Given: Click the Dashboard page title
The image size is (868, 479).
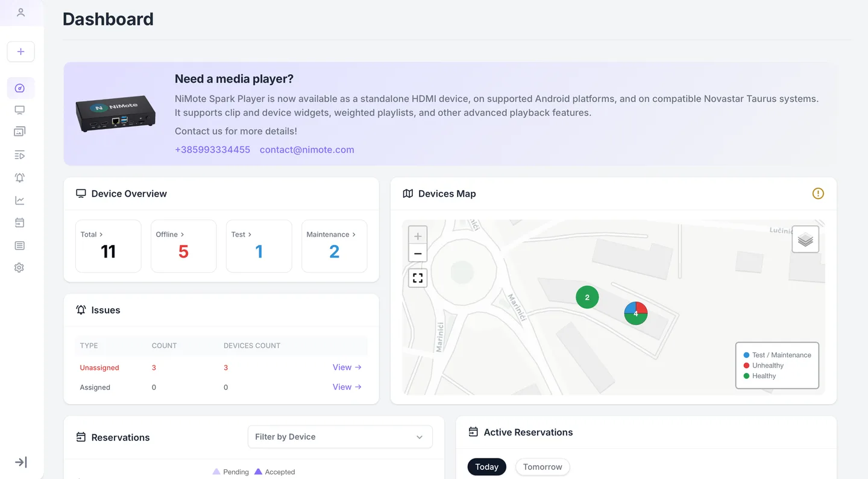Looking at the screenshot, I should point(108,19).
